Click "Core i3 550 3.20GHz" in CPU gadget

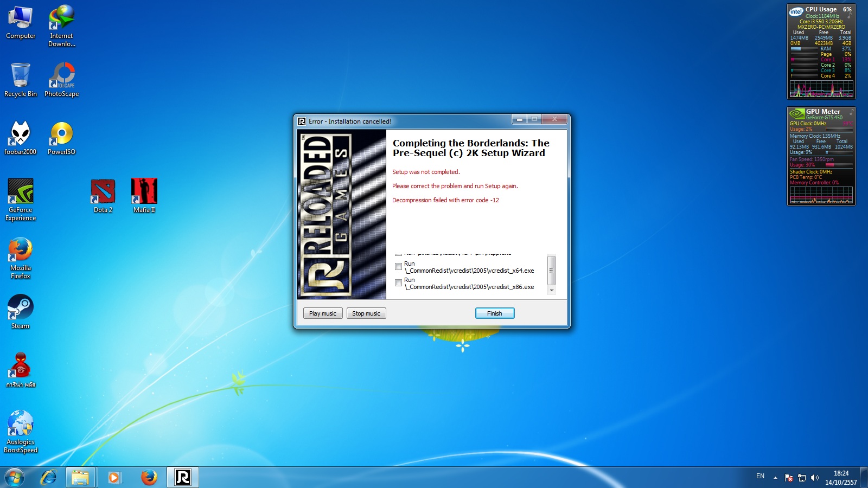click(x=821, y=22)
